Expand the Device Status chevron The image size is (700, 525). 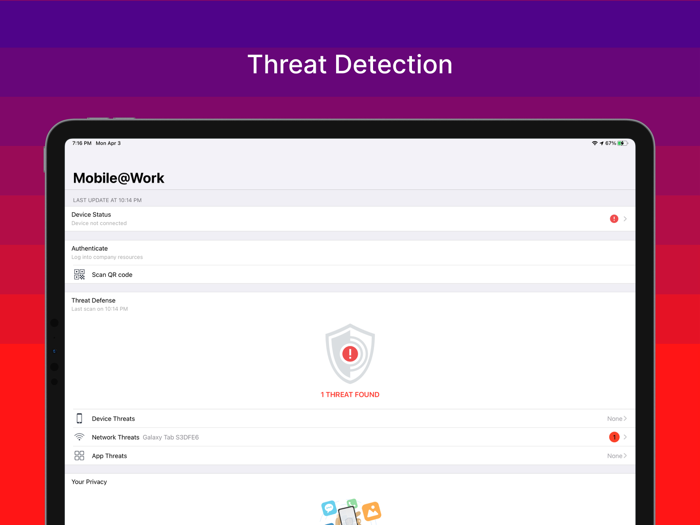625,219
